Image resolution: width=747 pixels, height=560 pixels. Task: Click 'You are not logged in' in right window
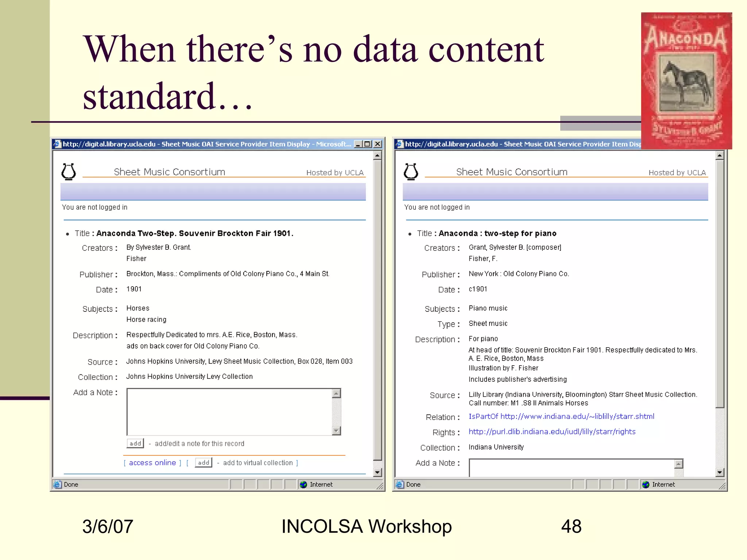(437, 207)
